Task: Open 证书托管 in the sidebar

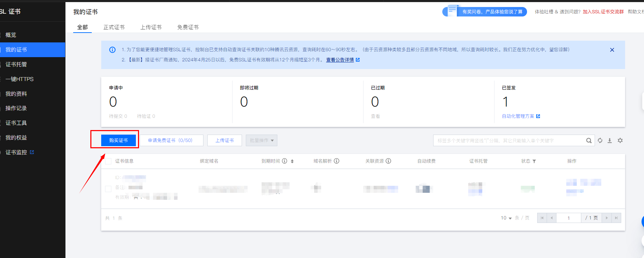Action: (x=16, y=64)
